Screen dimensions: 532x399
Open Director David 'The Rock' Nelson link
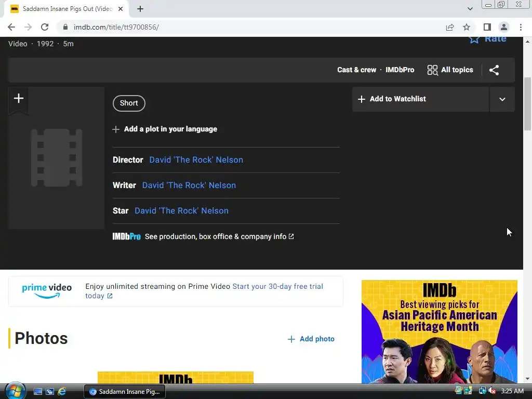(196, 160)
